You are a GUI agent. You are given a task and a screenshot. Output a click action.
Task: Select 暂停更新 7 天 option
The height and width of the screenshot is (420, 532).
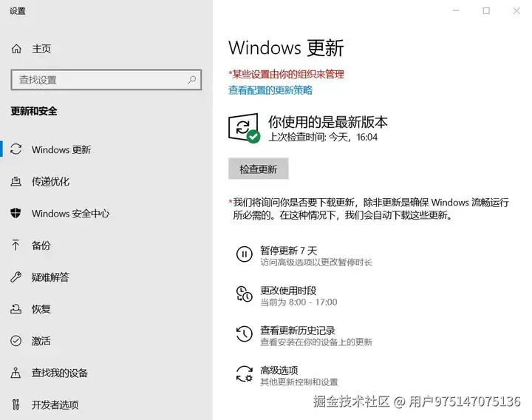(289, 251)
